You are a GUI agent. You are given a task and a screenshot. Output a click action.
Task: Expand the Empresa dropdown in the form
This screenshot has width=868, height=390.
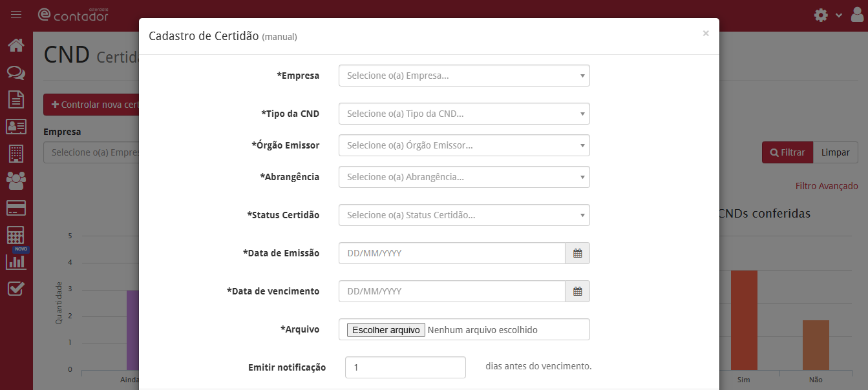click(464, 76)
